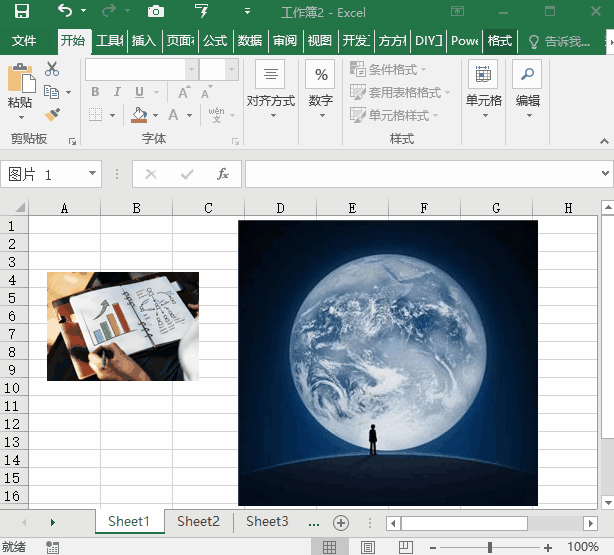The width and height of the screenshot is (614, 555).
Task: Click the camera screenshot icon
Action: coord(155,12)
